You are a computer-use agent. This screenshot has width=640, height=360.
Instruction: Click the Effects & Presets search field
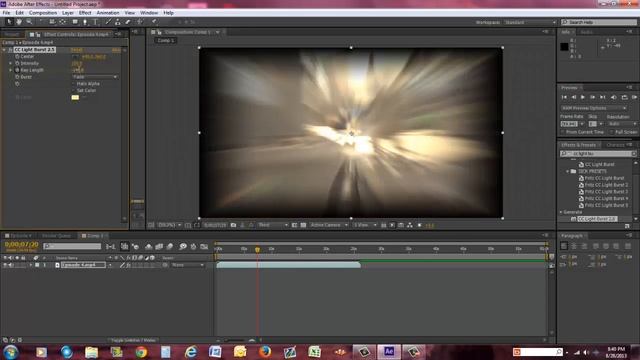[599, 153]
